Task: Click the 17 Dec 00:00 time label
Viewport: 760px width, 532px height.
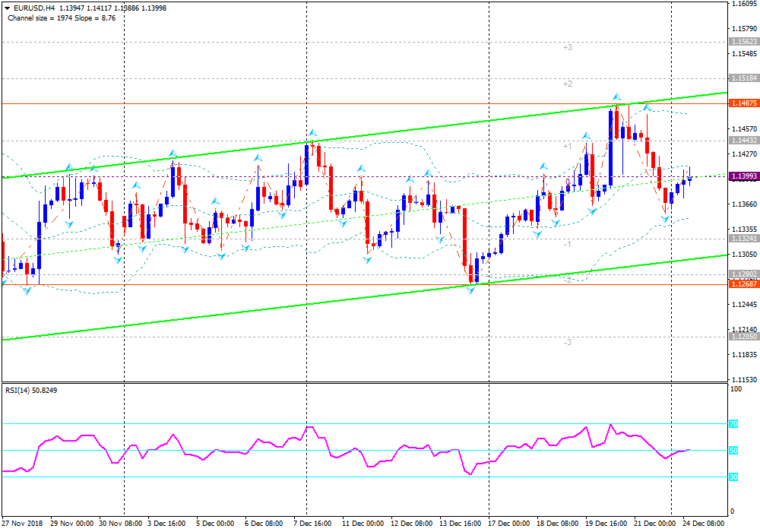Action: (509, 524)
